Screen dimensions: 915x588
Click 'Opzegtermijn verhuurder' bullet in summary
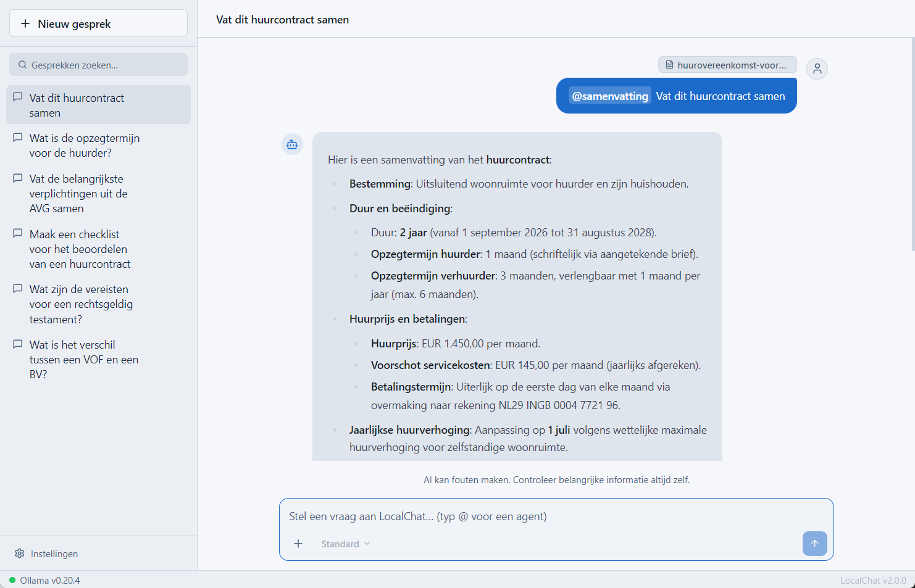click(535, 285)
